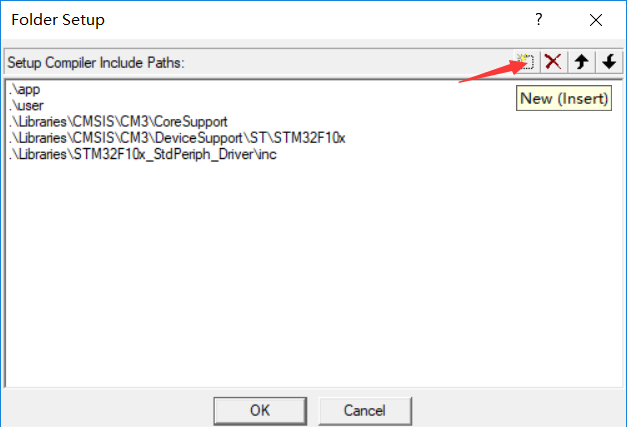This screenshot has height=427, width=629.
Task: Move selected path down the list
Action: (609, 62)
